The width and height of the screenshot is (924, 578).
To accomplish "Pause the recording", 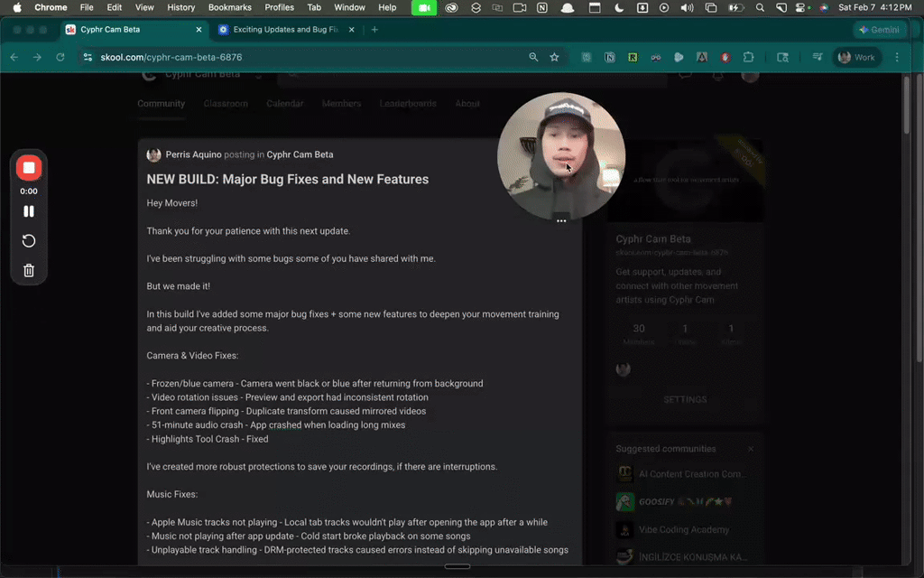I will [x=28, y=210].
